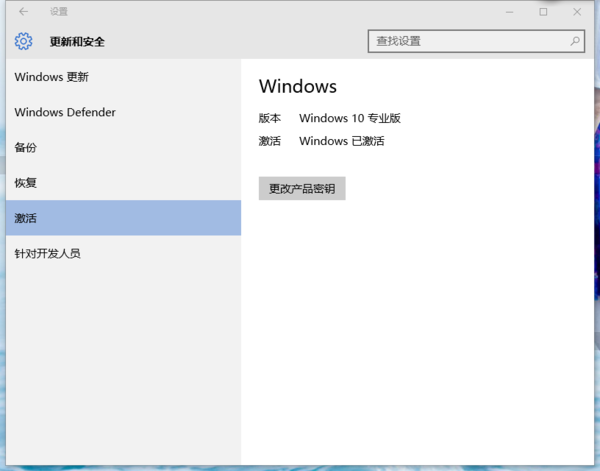Viewport: 600px width, 471px height.
Task: Click the Windows 已激活 status text
Action: [x=341, y=141]
